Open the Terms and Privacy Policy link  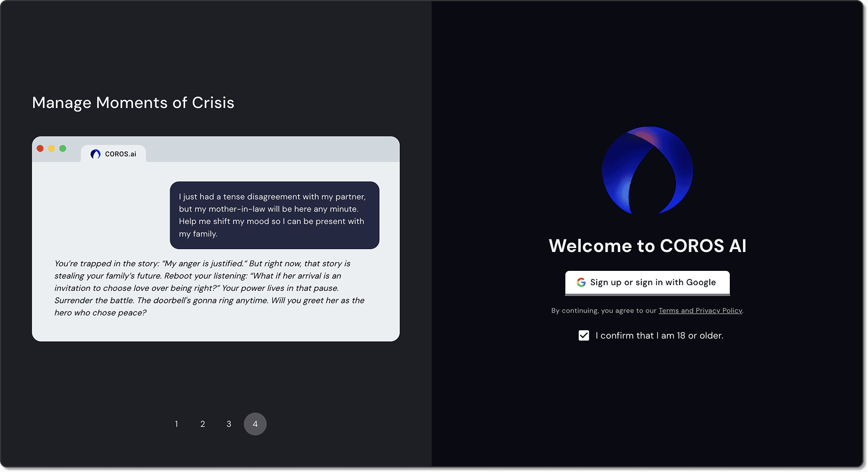pyautogui.click(x=700, y=311)
